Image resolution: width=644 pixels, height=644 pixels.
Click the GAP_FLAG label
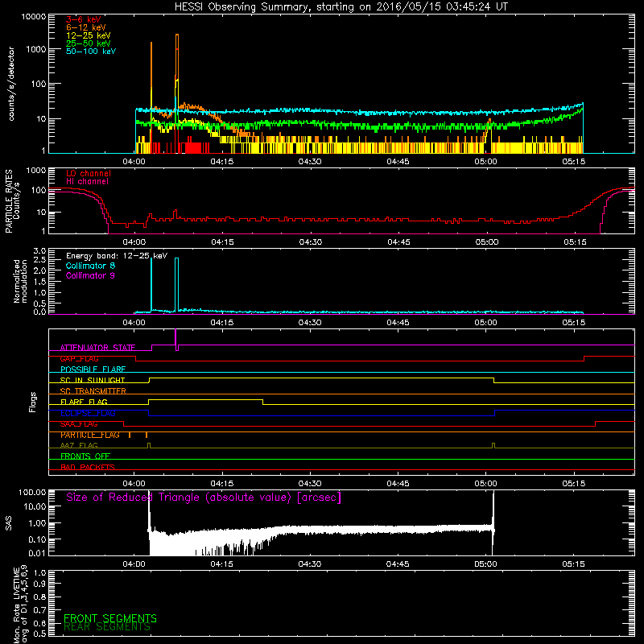tap(79, 359)
